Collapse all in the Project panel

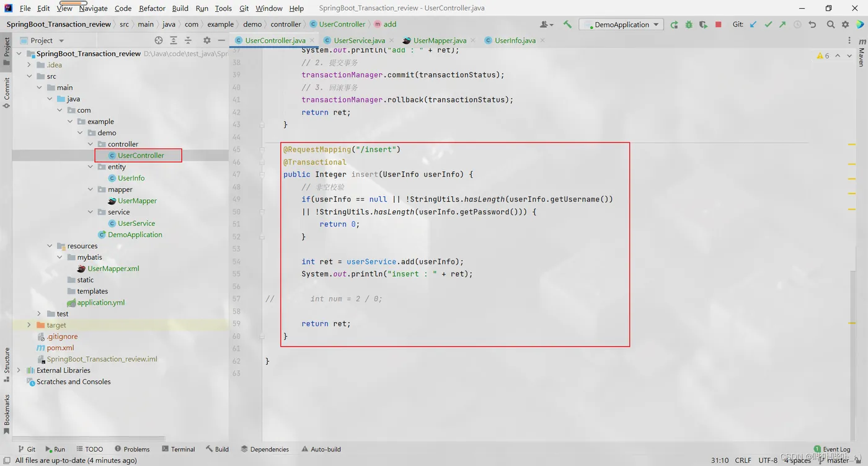point(188,40)
